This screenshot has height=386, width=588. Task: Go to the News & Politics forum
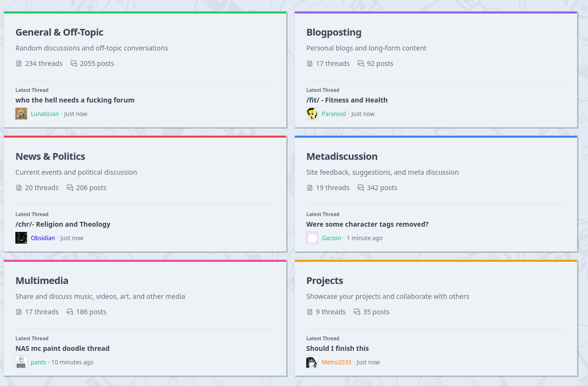point(50,156)
